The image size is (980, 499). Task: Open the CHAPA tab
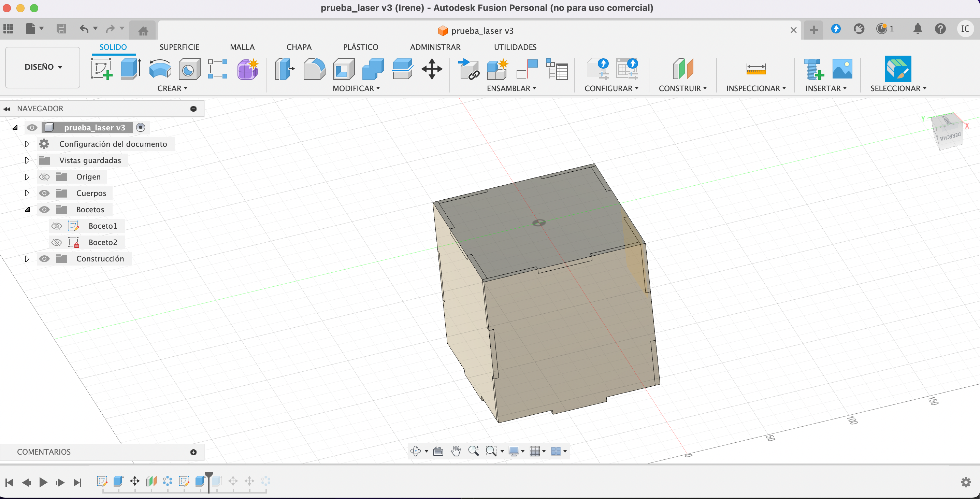pos(299,47)
